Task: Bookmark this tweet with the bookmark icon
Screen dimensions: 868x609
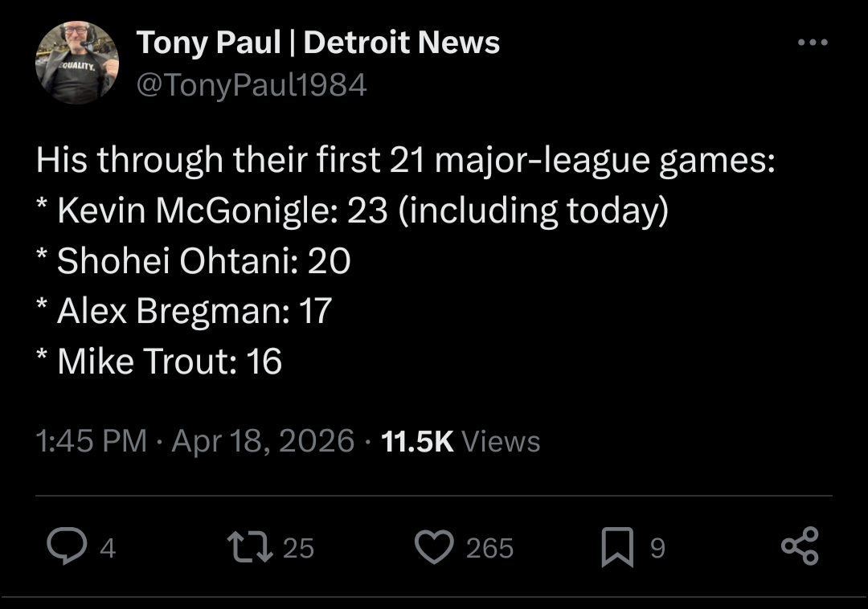Action: point(618,548)
